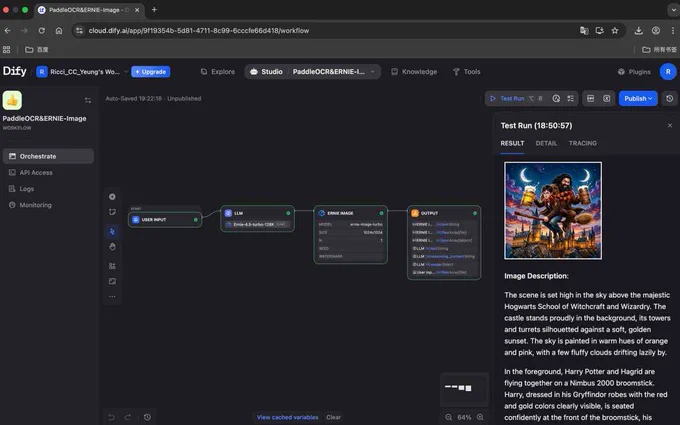The image size is (680, 425).
Task: Click the workflow minimap
Action: [464, 388]
